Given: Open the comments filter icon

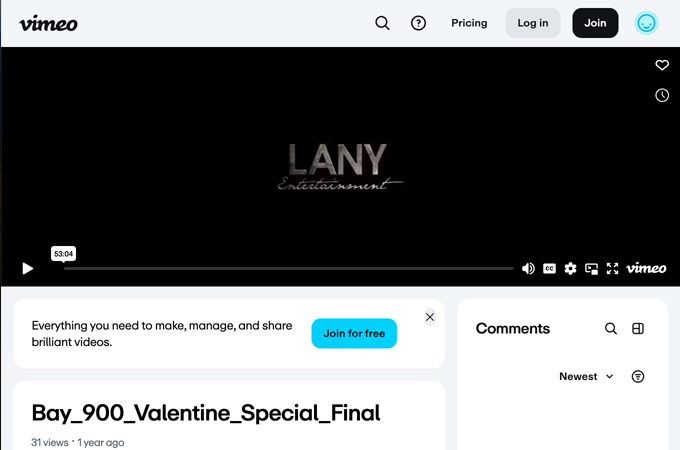Looking at the screenshot, I should pyautogui.click(x=638, y=376).
